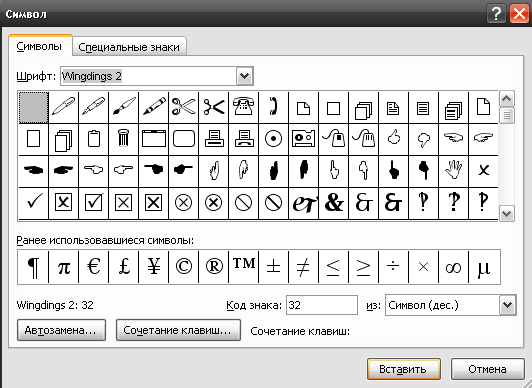Choose the division sign from recent

pos(394,267)
